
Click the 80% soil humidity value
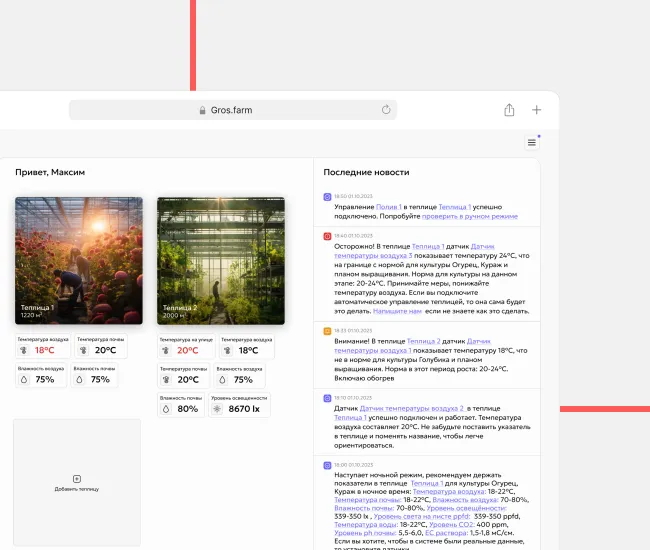(x=187, y=409)
